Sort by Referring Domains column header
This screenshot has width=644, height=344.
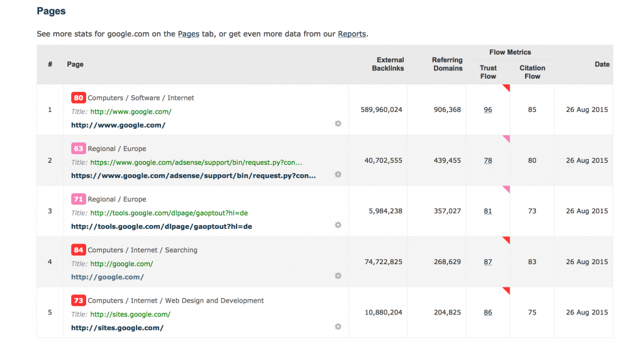pyautogui.click(x=447, y=64)
